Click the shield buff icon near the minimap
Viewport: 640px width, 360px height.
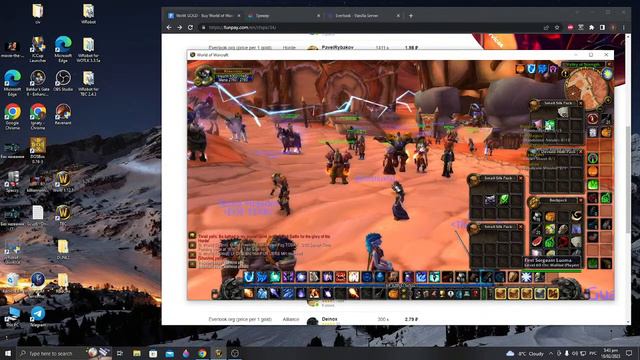tap(531, 69)
